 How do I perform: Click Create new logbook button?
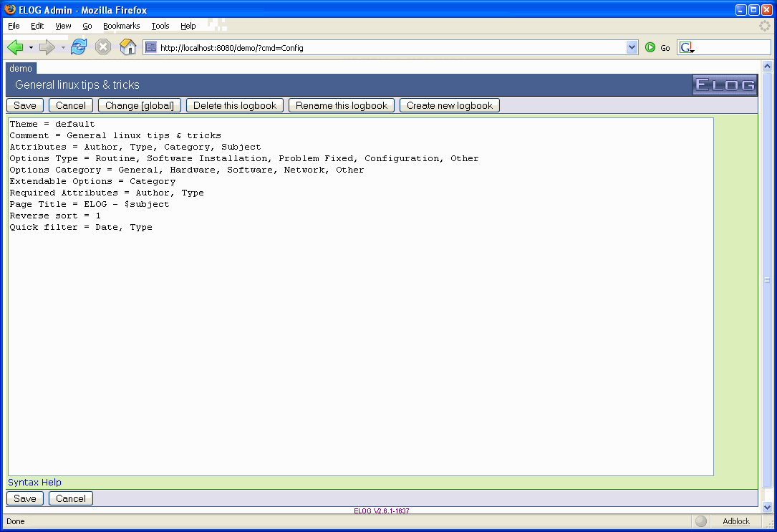click(x=450, y=105)
